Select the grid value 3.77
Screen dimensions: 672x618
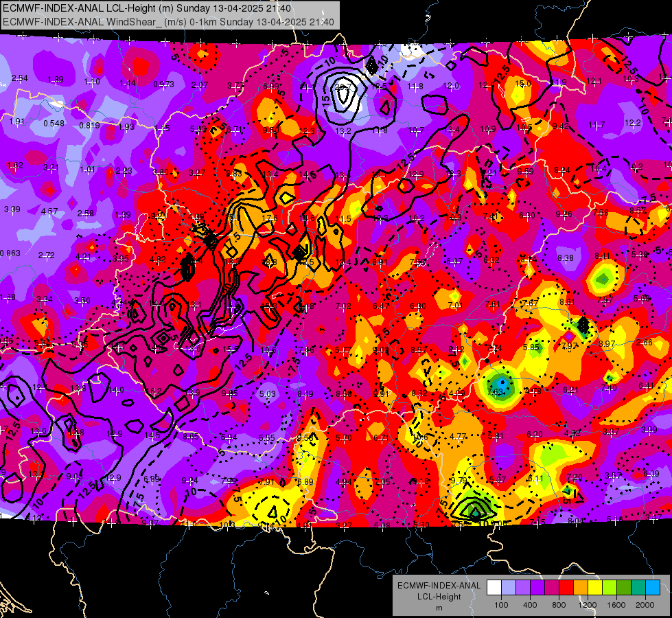[x=235, y=86]
